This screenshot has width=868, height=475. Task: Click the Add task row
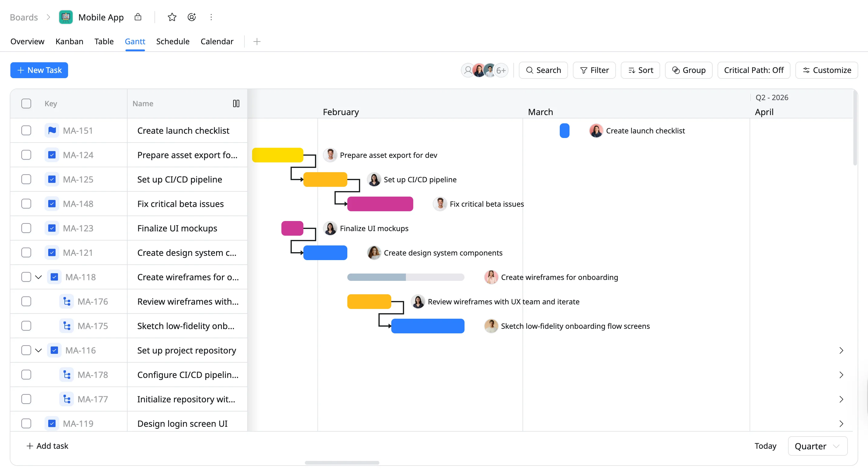[x=48, y=446]
